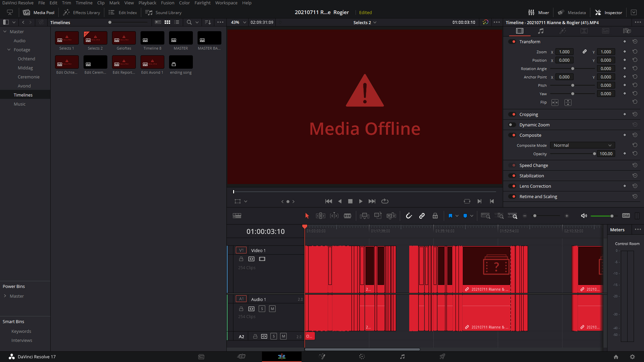Toggle the Media Pool panel
Viewport: 644px width, 362px height.
[39, 12]
